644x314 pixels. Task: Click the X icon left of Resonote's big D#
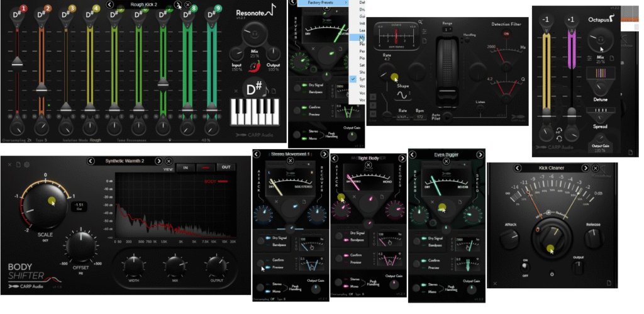[236, 91]
